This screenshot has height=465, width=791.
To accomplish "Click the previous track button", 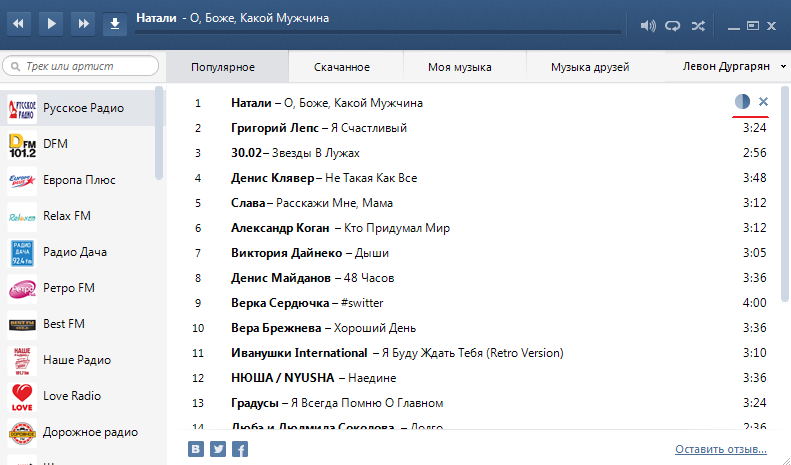I will (22, 23).
